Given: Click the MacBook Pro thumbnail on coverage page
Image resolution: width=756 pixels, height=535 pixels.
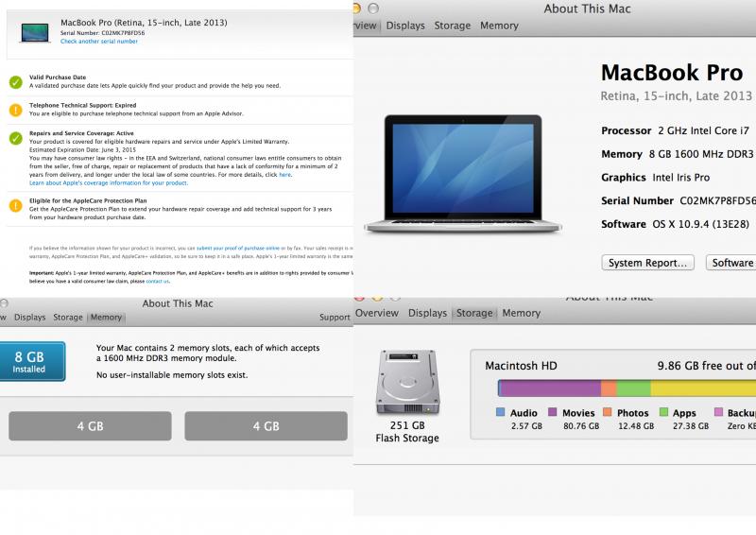Looking at the screenshot, I should [x=35, y=33].
